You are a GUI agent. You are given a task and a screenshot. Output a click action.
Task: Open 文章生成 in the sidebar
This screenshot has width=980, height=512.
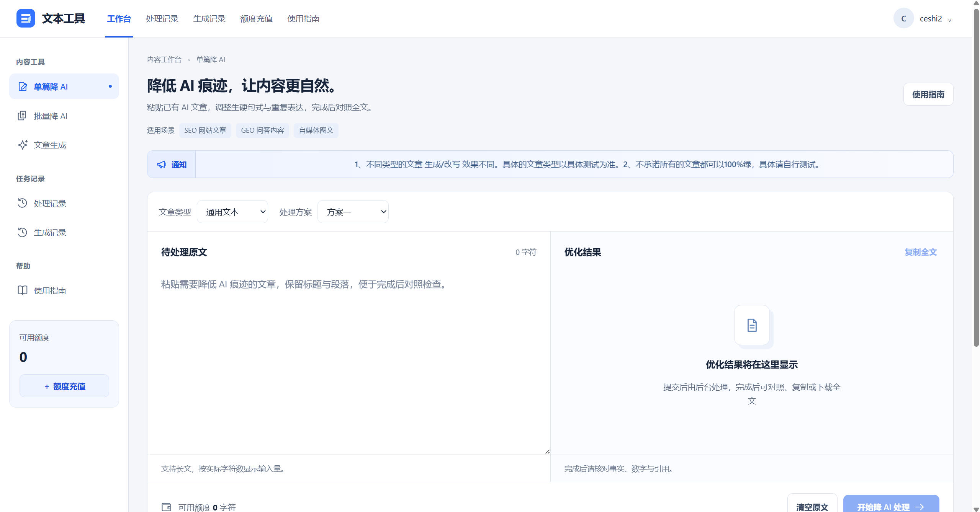pyautogui.click(x=64, y=145)
